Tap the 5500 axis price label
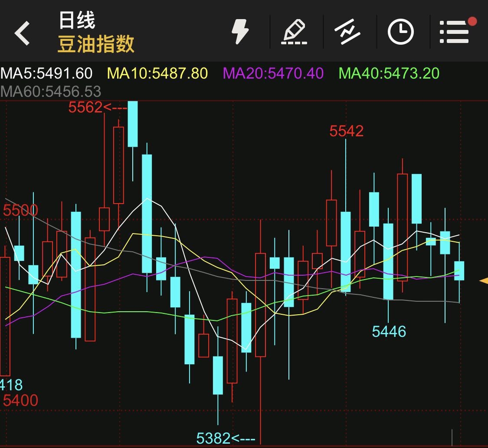This screenshot has width=488, height=448. point(20,210)
